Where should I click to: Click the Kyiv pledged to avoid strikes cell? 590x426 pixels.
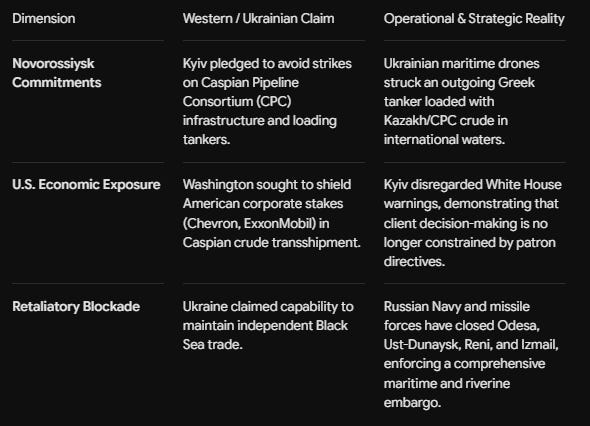click(x=267, y=102)
